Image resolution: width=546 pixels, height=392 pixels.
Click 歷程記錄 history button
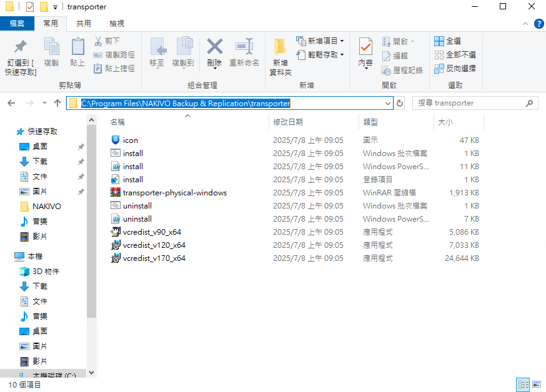402,71
